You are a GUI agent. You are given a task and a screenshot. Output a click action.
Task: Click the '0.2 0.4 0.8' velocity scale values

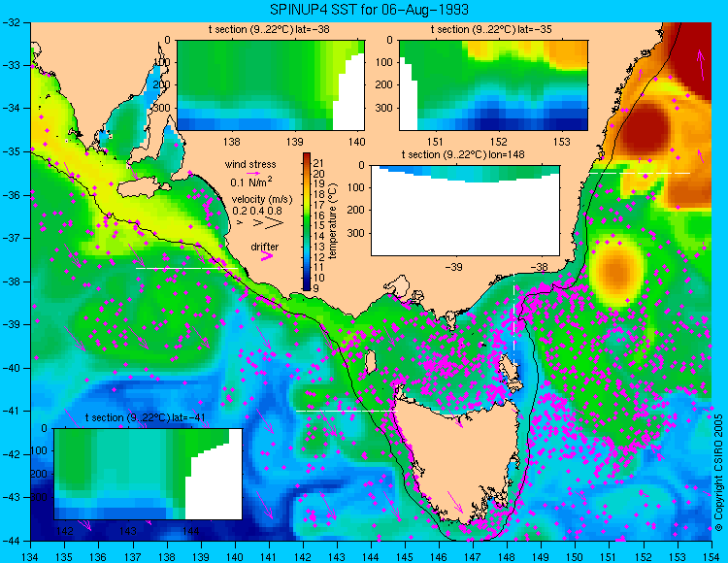257,211
